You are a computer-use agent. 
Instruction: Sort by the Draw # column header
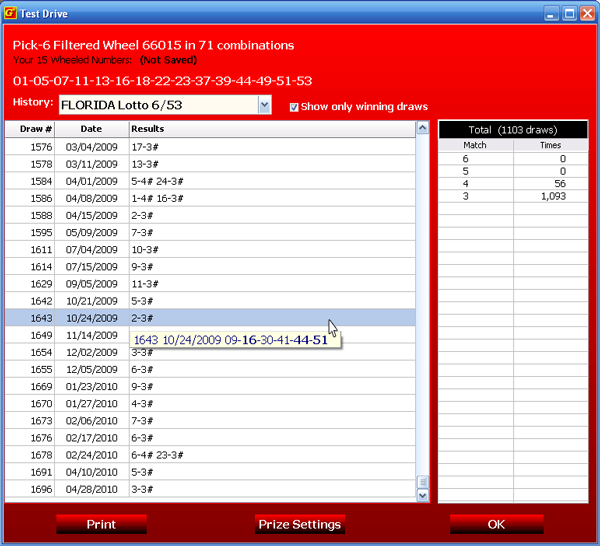click(x=30, y=129)
